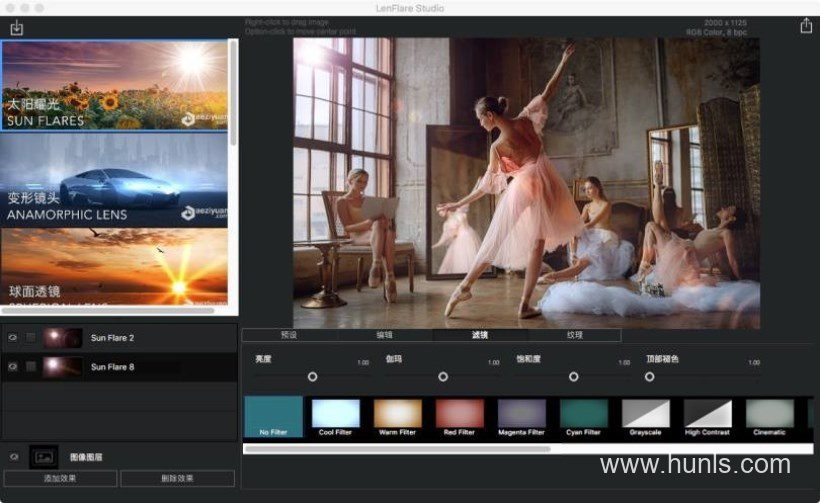Click the brightness value 1.00
The width and height of the screenshot is (820, 503).
coord(363,362)
